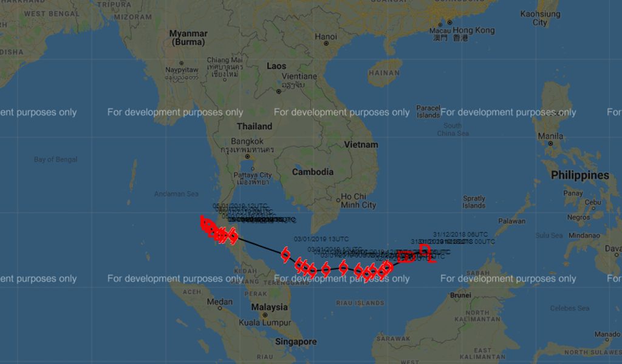Click the Sarawak region label
This screenshot has width=622, height=364.
394,339
